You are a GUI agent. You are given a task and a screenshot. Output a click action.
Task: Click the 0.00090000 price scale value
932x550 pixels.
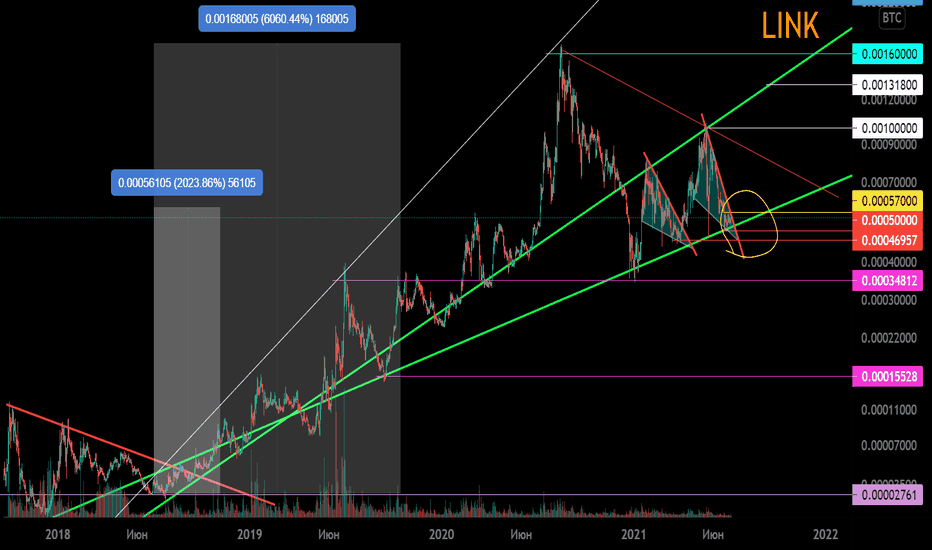click(889, 145)
